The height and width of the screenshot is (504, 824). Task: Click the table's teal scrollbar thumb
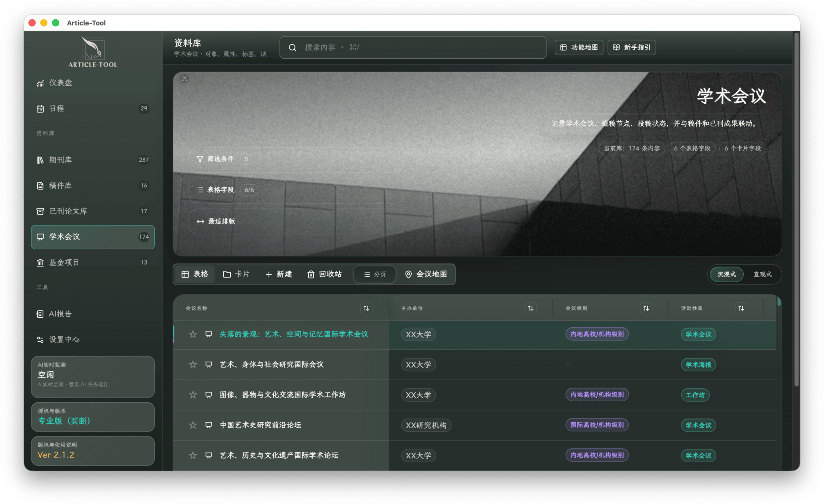tap(779, 301)
